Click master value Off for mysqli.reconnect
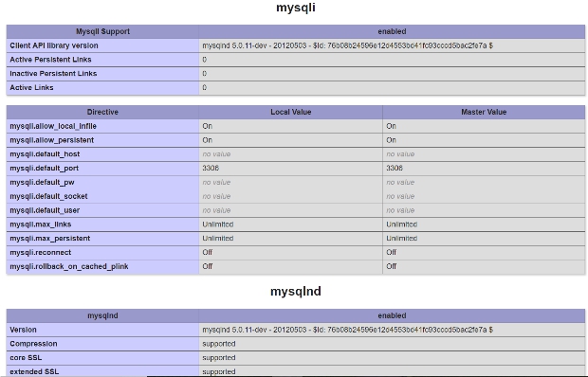 pyautogui.click(x=391, y=252)
